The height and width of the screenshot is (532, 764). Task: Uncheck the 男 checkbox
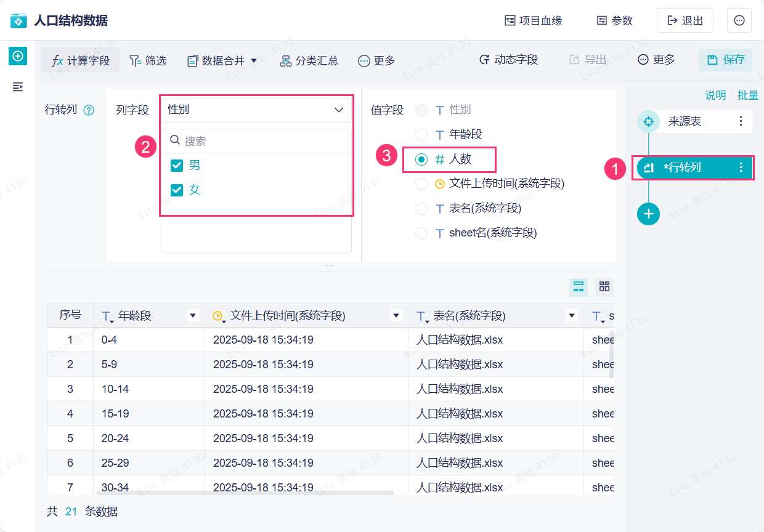coord(177,166)
